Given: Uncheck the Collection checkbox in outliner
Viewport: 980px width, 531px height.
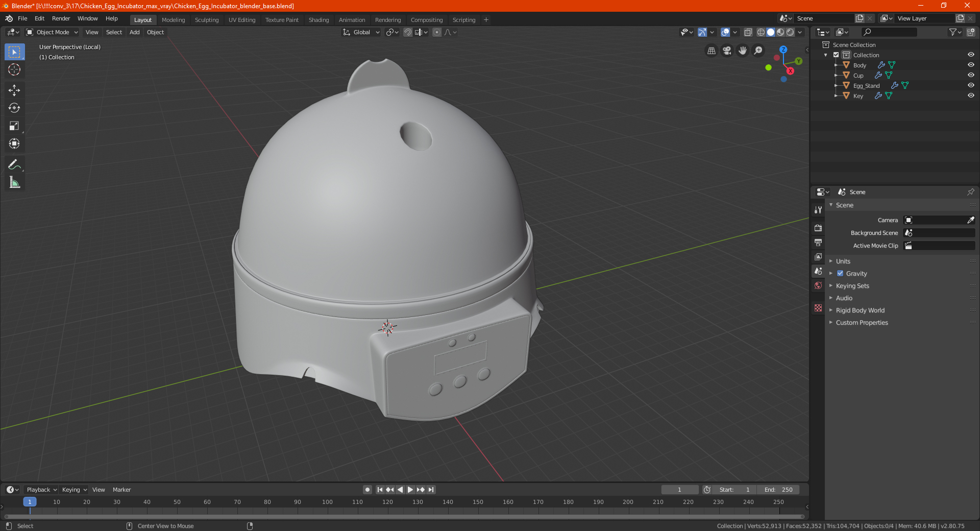Looking at the screenshot, I should [x=836, y=55].
